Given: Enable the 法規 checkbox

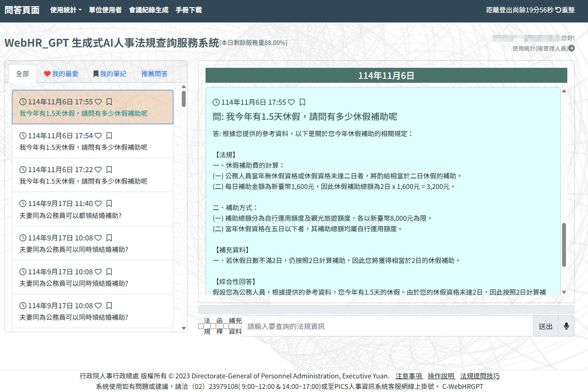Looking at the screenshot, I should click(201, 326).
